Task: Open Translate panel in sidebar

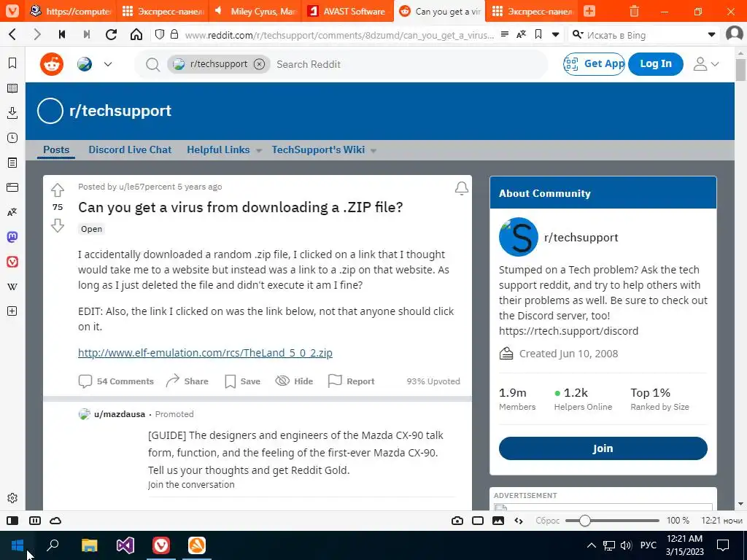Action: point(12,212)
